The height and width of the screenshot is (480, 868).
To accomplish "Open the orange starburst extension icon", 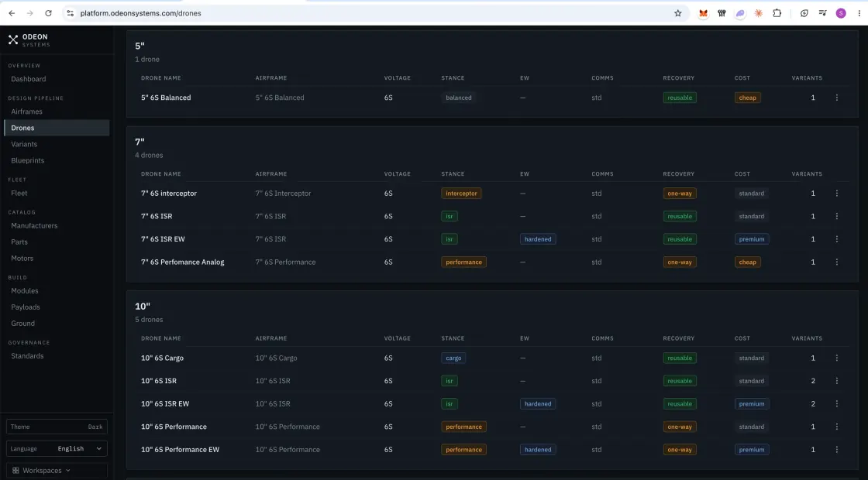I will tap(759, 13).
